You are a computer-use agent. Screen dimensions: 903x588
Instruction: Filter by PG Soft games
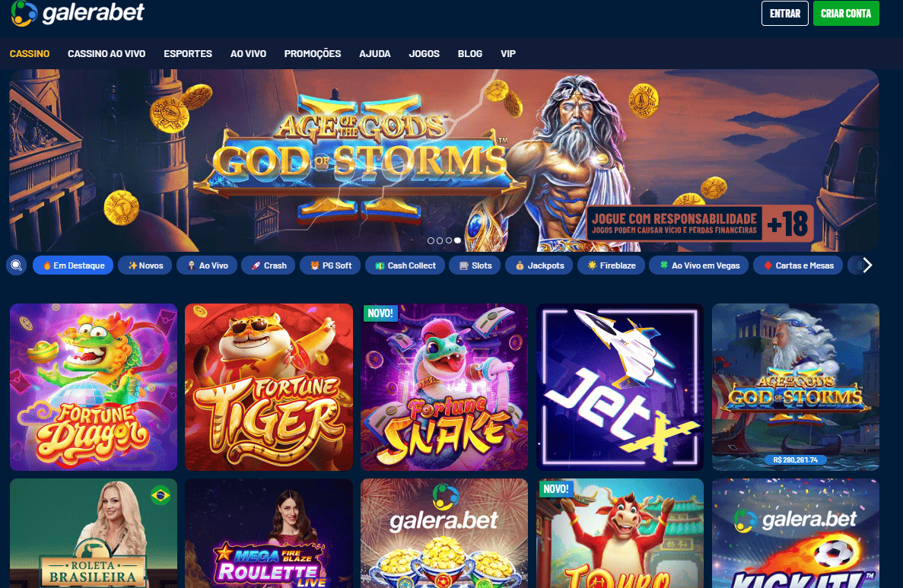pyautogui.click(x=331, y=265)
